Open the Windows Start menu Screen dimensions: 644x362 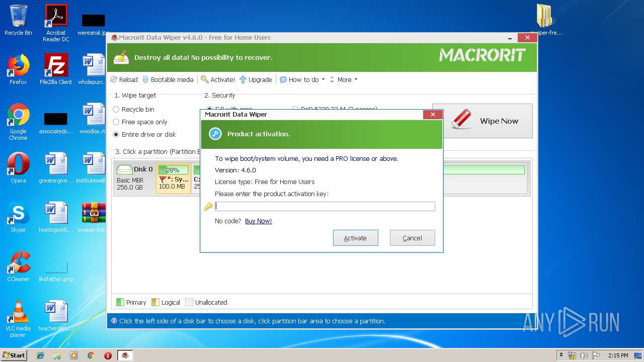coord(14,355)
